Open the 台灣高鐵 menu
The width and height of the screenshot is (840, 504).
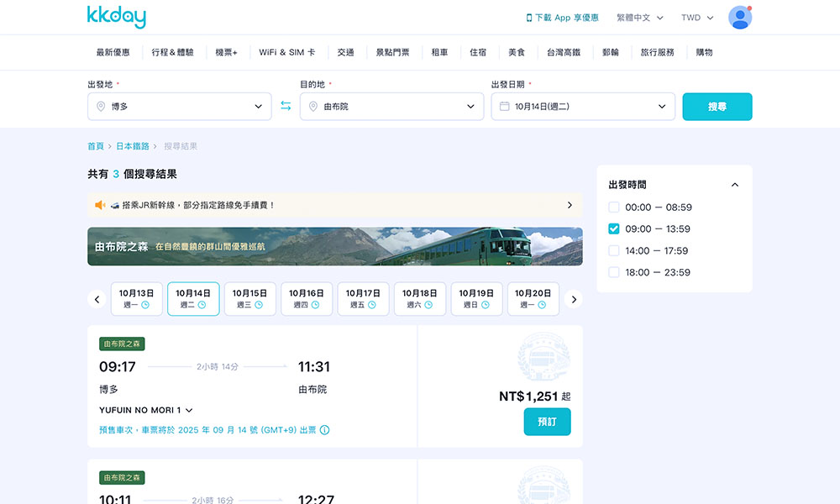(x=564, y=52)
